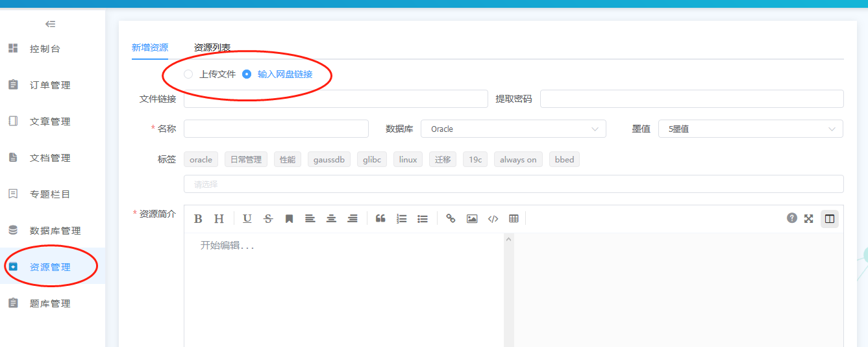868x347 pixels.
Task: Click the Bold icon in editor toolbar
Action: [199, 219]
